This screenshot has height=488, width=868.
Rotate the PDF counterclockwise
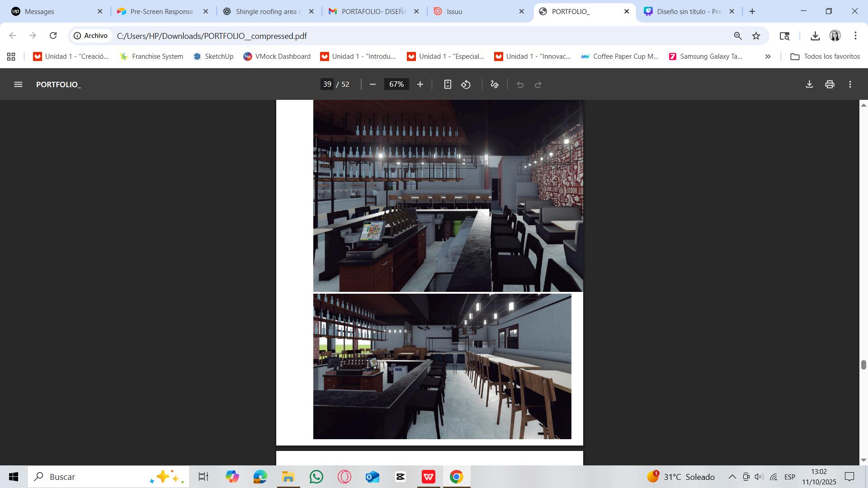tap(466, 84)
